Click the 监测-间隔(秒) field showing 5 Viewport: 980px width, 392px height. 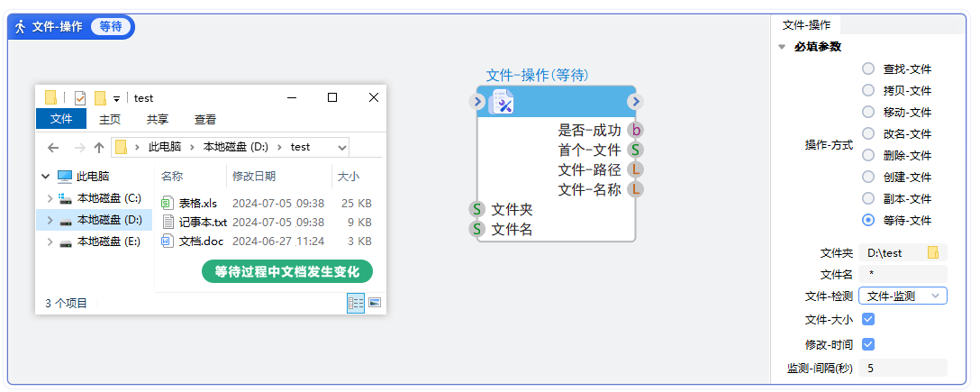(903, 368)
